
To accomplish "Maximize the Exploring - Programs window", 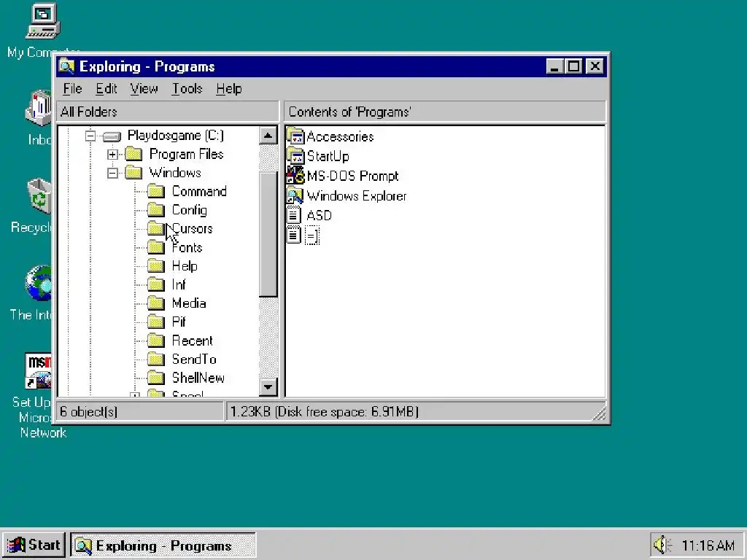I will pyautogui.click(x=573, y=66).
